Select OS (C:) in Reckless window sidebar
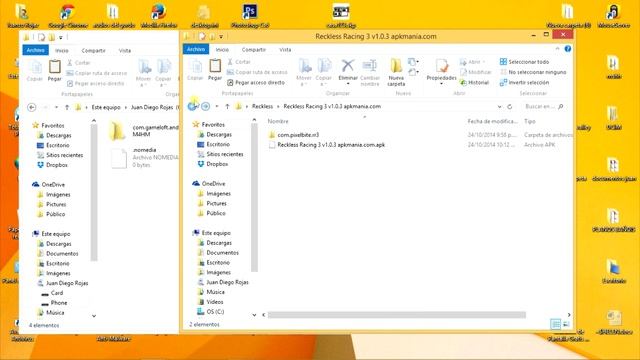 point(210,311)
